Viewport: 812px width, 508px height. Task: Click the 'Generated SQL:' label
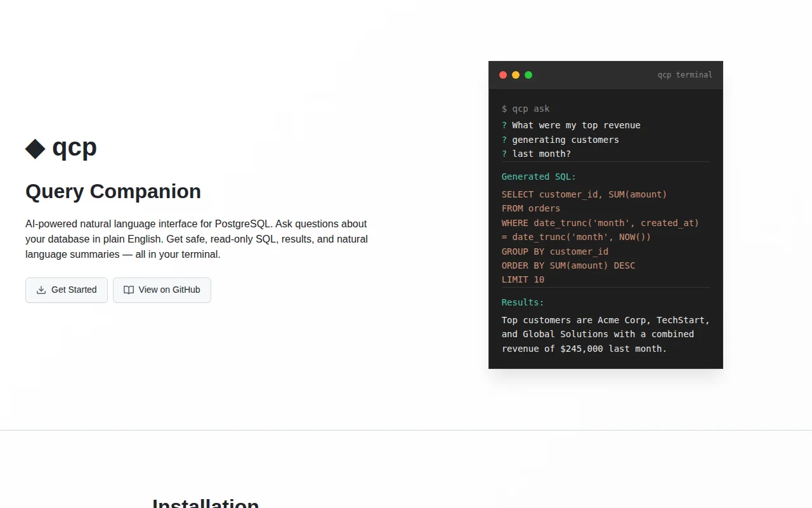[x=539, y=177]
